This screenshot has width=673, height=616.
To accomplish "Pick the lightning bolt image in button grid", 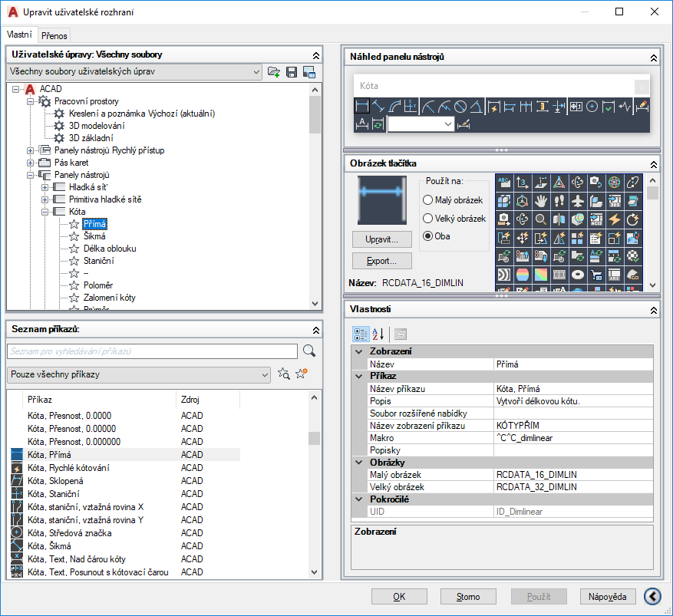I will [614, 219].
